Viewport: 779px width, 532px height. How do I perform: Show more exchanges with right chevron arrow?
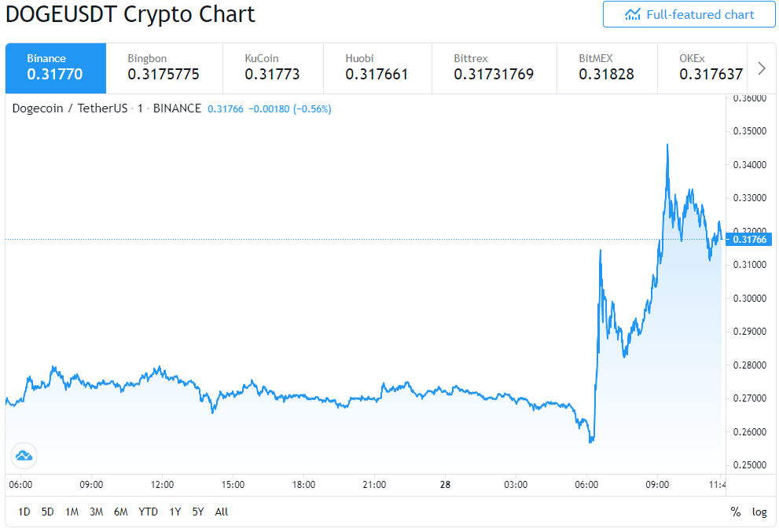pos(762,68)
